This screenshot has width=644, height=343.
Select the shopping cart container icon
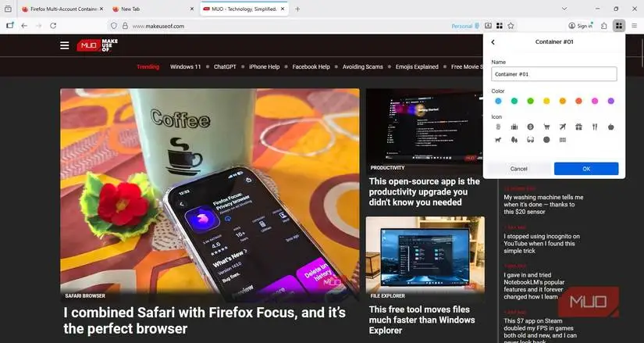click(x=546, y=127)
